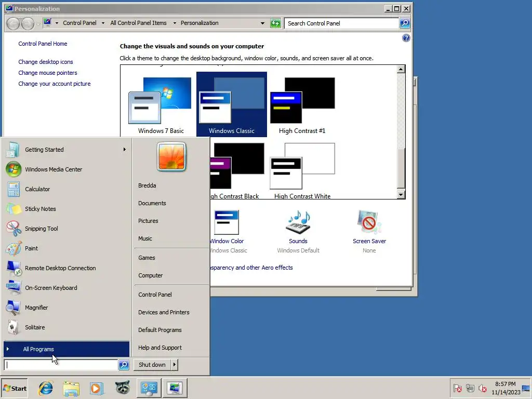The image size is (532, 399).
Task: Open the dropdown after Control Panel breadcrumb
Action: 103,23
